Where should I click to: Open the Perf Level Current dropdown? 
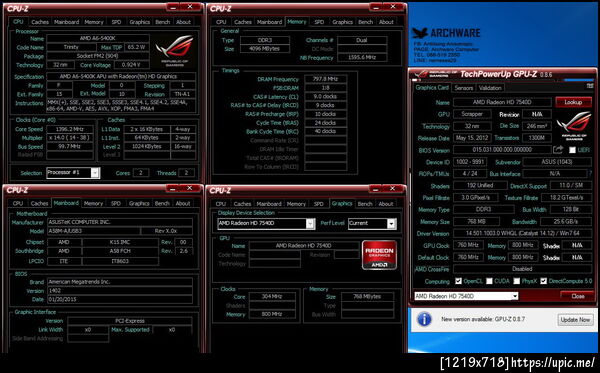(391, 223)
